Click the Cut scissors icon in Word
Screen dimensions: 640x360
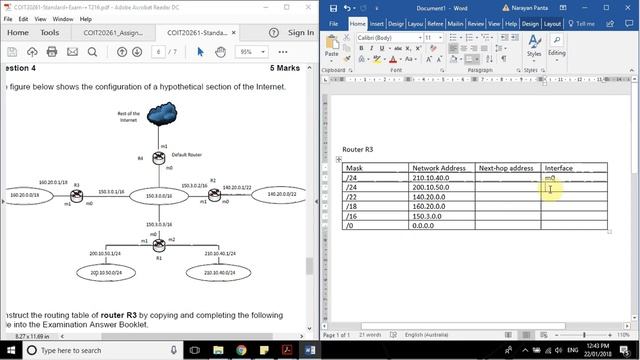coord(347,38)
